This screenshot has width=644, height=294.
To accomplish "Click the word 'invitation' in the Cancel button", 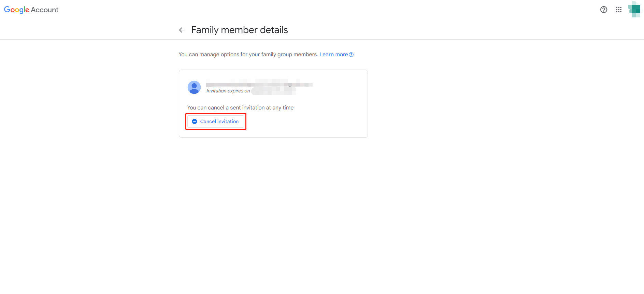I will pyautogui.click(x=228, y=121).
